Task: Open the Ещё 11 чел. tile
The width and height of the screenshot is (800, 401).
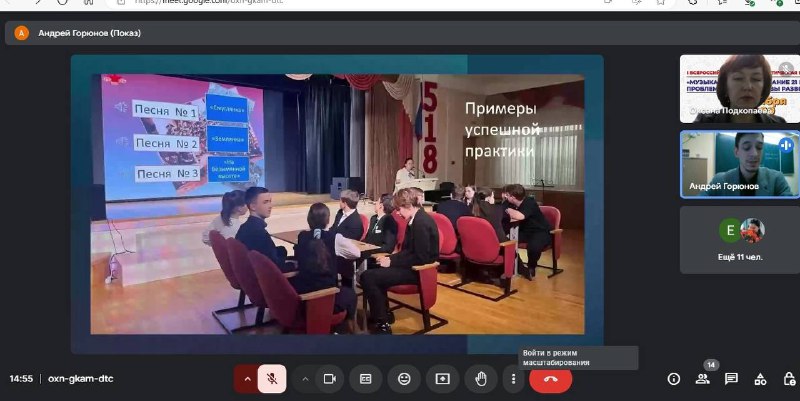Action: [x=740, y=240]
